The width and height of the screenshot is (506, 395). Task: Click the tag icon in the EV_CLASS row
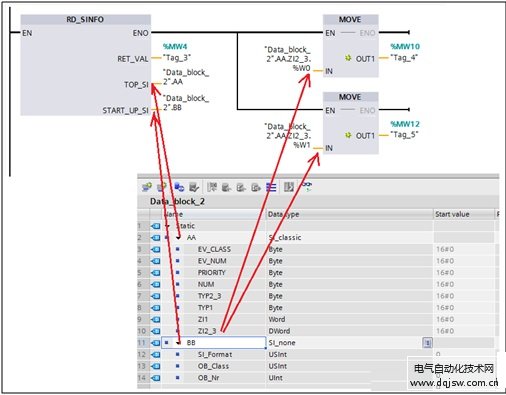(155, 249)
